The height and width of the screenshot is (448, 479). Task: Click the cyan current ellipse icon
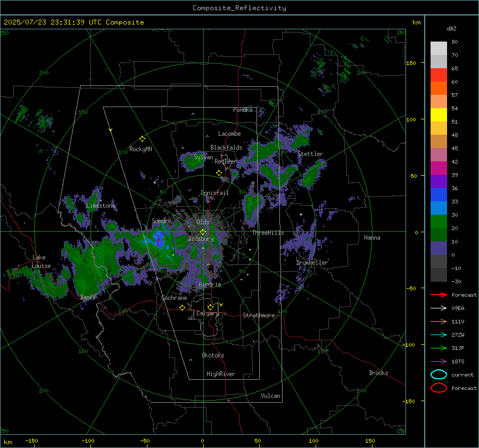pyautogui.click(x=439, y=374)
